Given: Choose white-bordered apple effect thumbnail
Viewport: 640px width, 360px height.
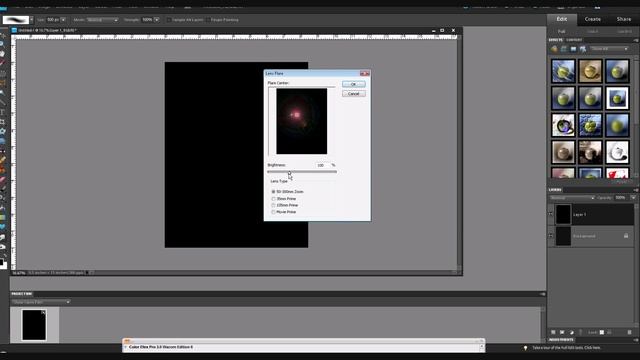Looking at the screenshot, I should 617,98.
